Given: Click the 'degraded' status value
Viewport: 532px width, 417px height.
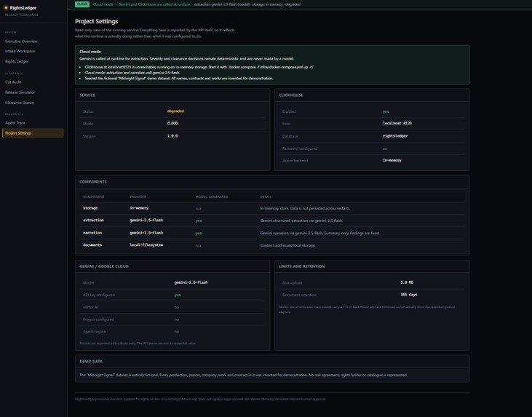Looking at the screenshot, I should pos(175,111).
